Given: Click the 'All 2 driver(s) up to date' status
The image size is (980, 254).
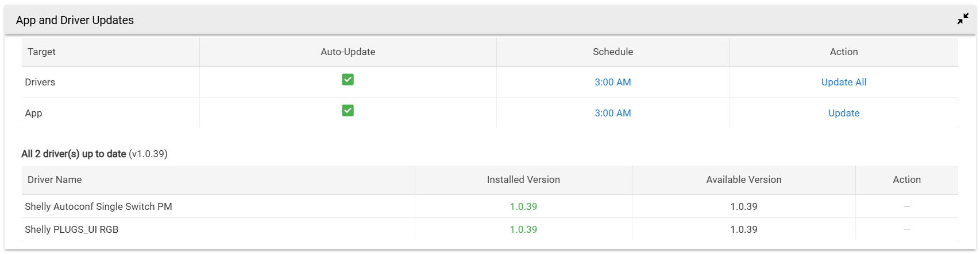Looking at the screenshot, I should [74, 154].
